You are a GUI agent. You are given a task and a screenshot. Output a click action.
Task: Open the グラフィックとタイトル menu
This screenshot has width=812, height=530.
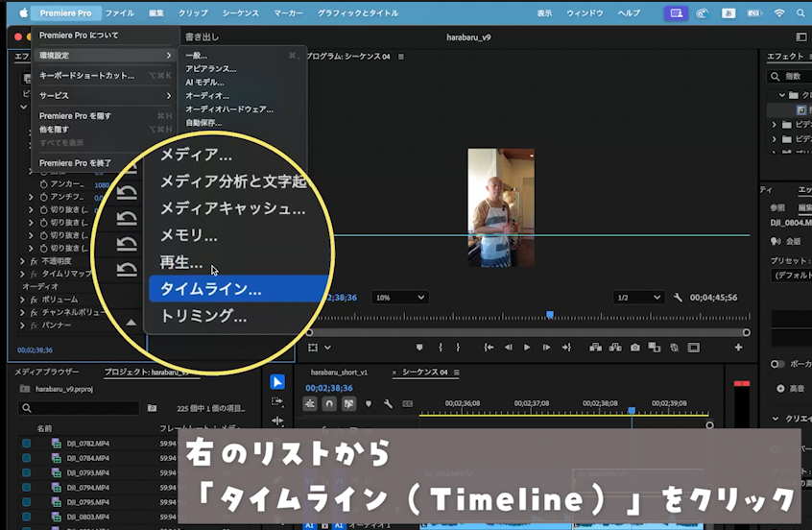click(x=358, y=13)
